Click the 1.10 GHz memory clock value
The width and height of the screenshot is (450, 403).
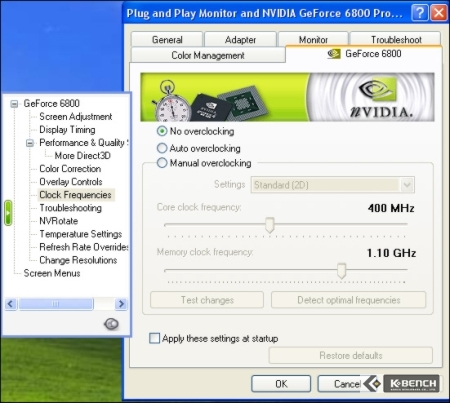point(391,253)
